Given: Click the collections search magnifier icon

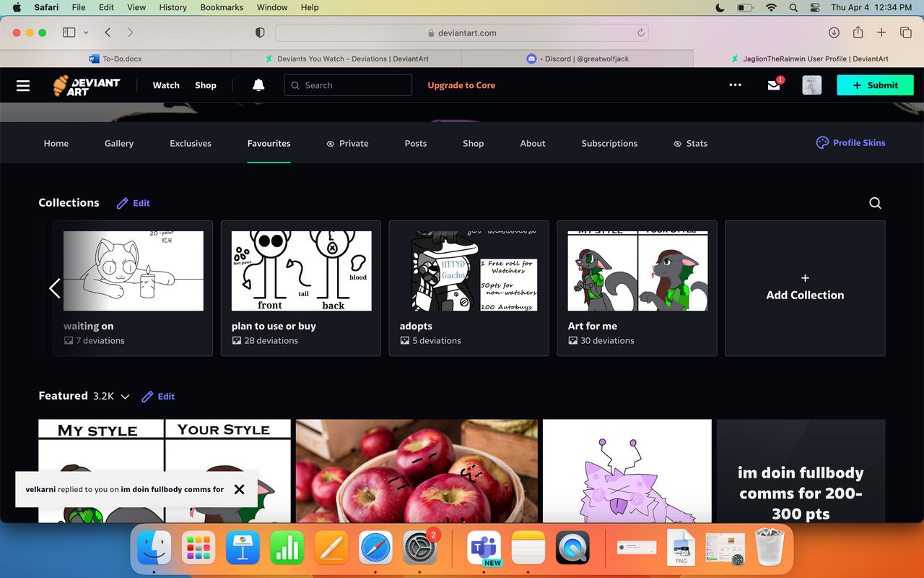Looking at the screenshot, I should [875, 203].
